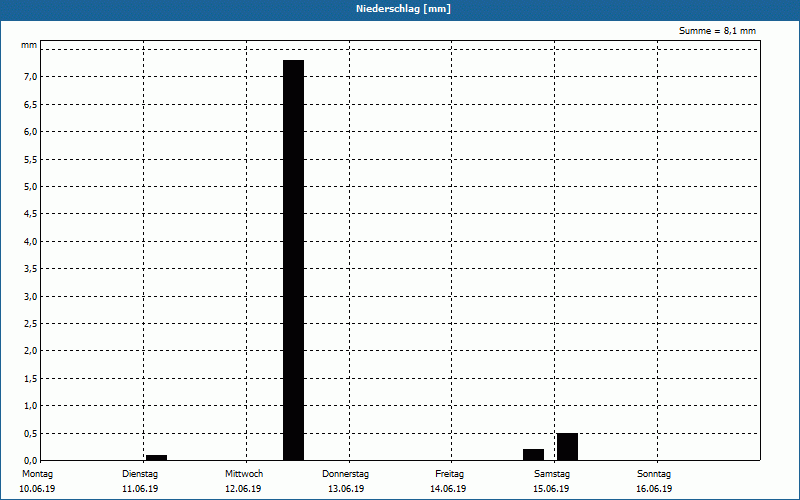This screenshot has height=500, width=800.
Task: Click the mm unit label on the y-axis
Action: pos(29,45)
